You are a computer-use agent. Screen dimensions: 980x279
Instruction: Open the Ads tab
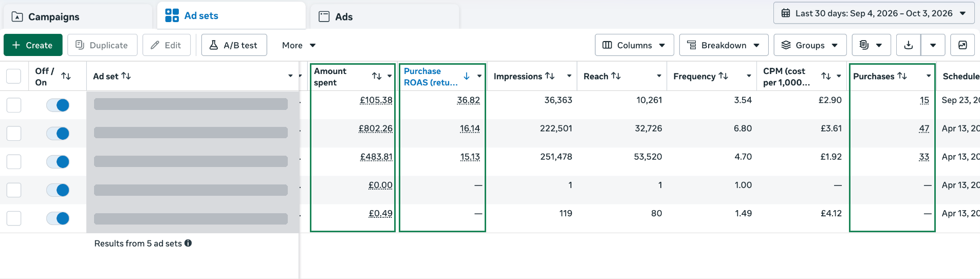tap(385, 16)
